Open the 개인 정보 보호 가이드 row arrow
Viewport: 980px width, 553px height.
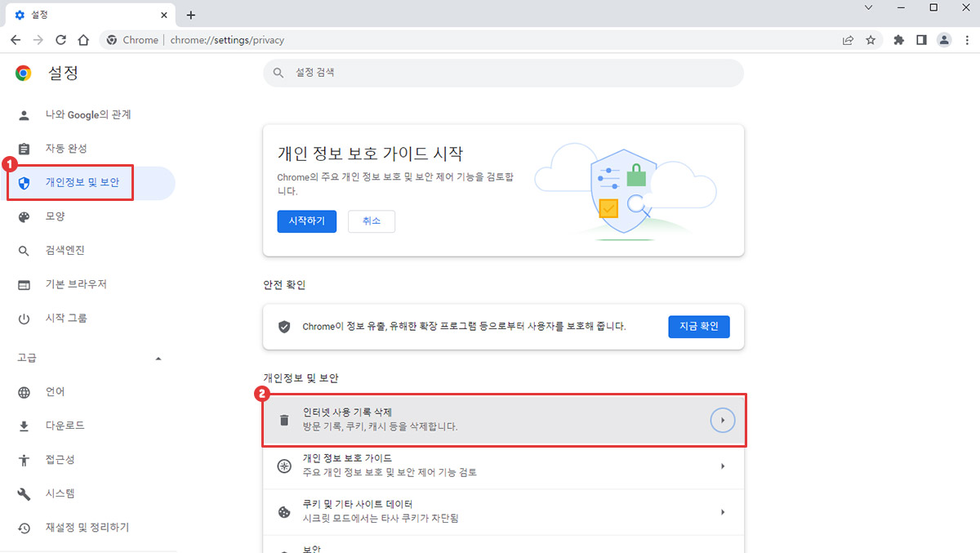pyautogui.click(x=722, y=466)
